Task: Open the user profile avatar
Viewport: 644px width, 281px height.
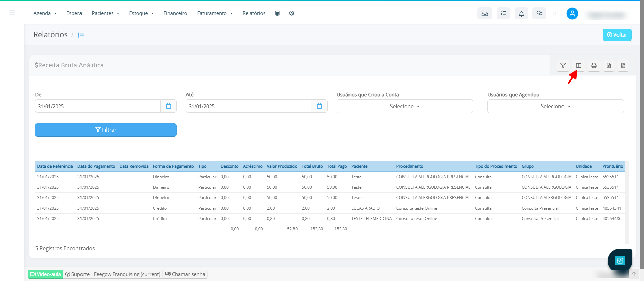Action: 572,14
